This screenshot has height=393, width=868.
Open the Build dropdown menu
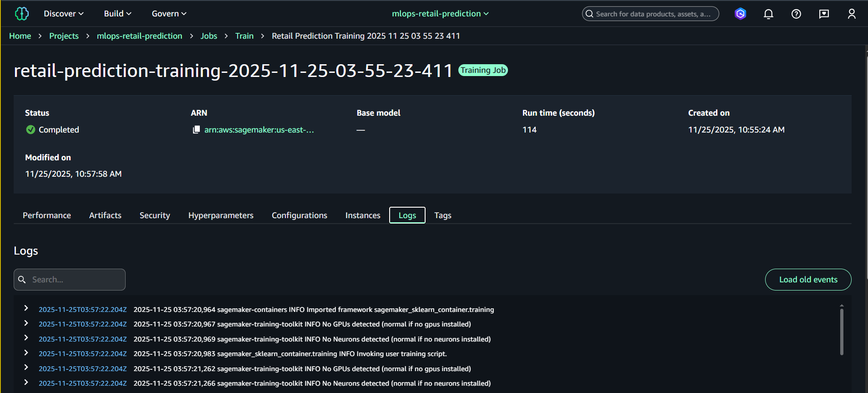tap(117, 14)
